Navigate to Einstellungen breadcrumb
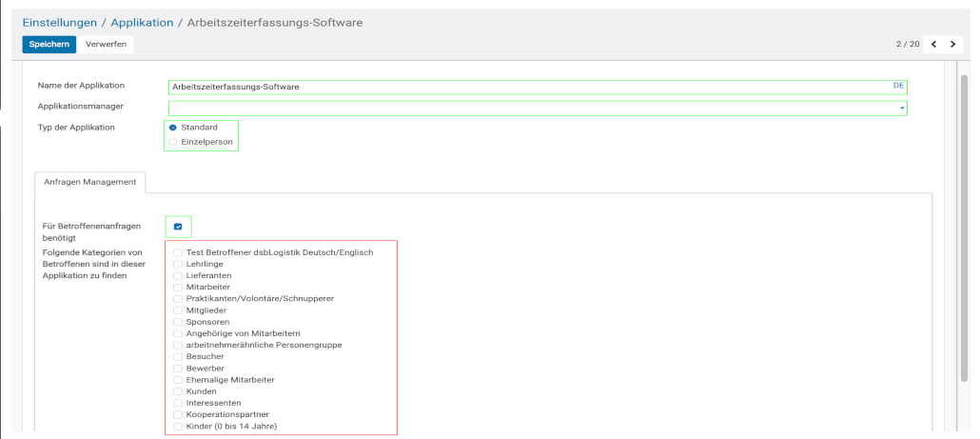 click(60, 21)
